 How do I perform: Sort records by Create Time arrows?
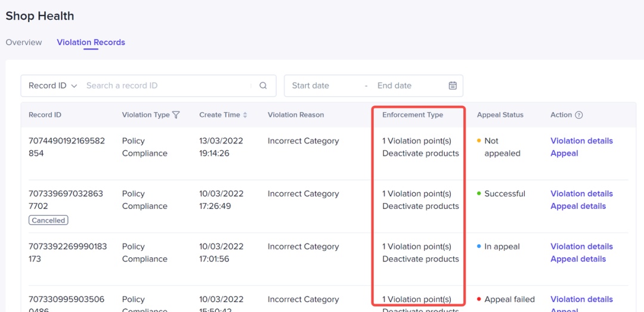(x=245, y=115)
